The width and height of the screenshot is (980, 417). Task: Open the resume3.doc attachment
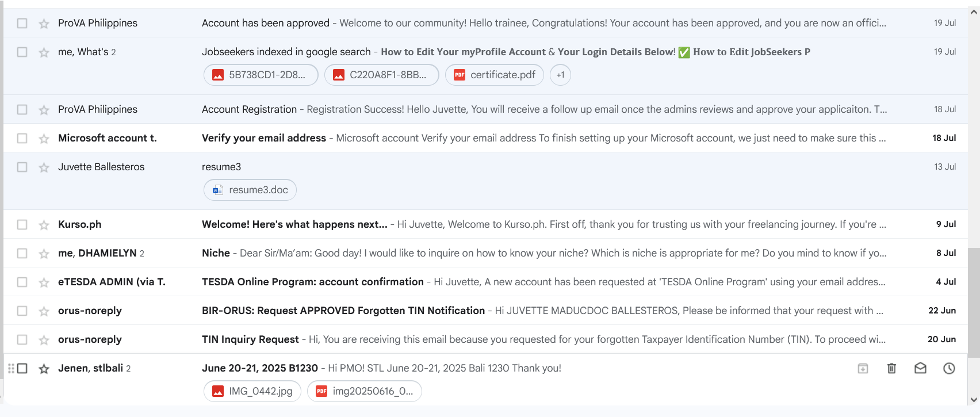click(250, 190)
